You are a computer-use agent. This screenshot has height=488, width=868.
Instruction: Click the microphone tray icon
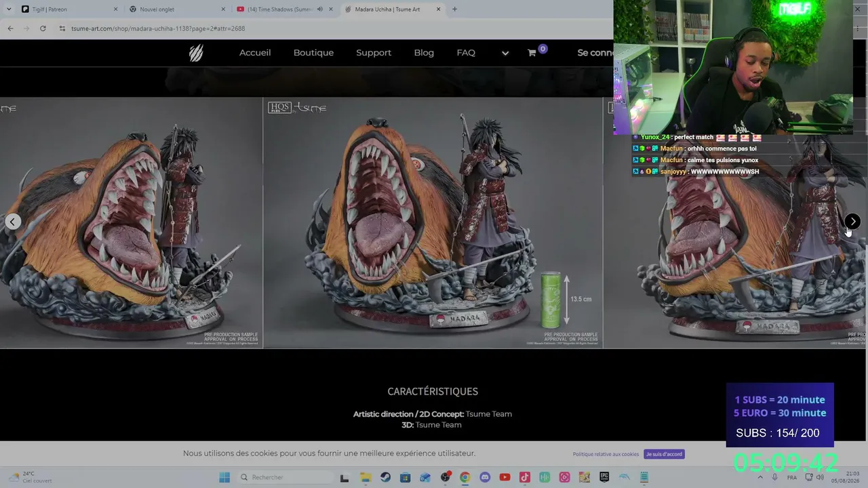[775, 477]
